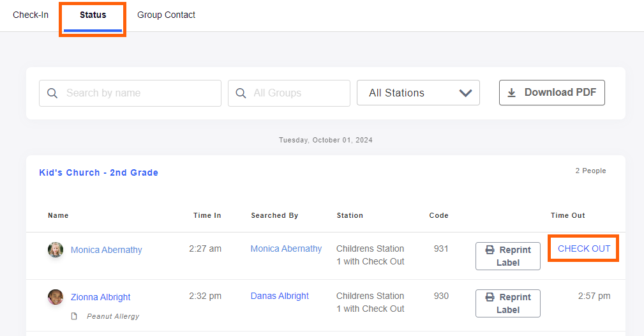This screenshot has width=644, height=336.
Task: Click the magnifier icon in All Groups field
Action: [x=241, y=93]
